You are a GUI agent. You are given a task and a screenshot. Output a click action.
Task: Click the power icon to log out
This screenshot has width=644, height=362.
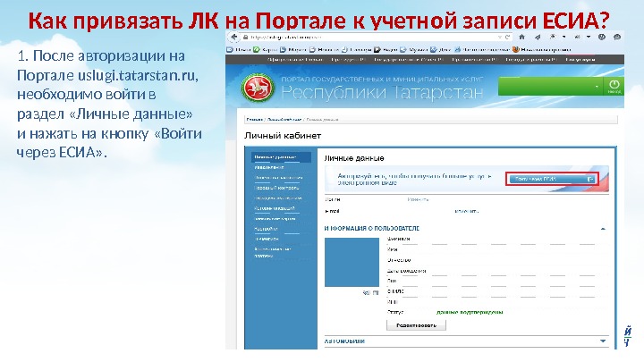[x=614, y=87]
